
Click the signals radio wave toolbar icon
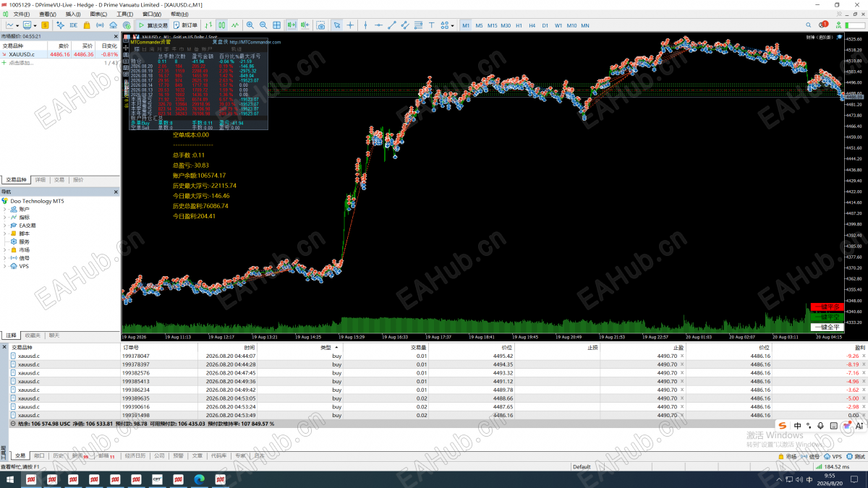click(x=100, y=25)
